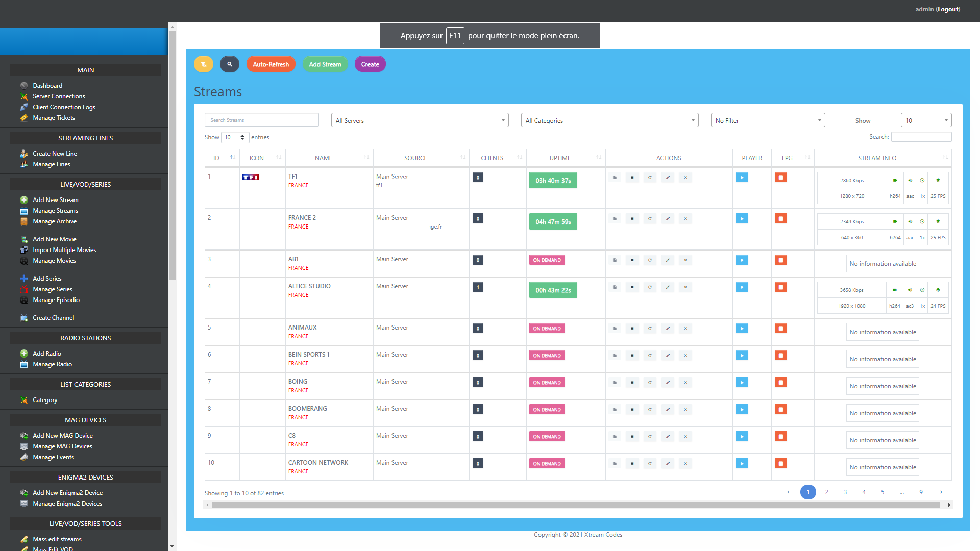This screenshot has height=551, width=980.
Task: Stop the TF1 stream
Action: [x=632, y=178]
